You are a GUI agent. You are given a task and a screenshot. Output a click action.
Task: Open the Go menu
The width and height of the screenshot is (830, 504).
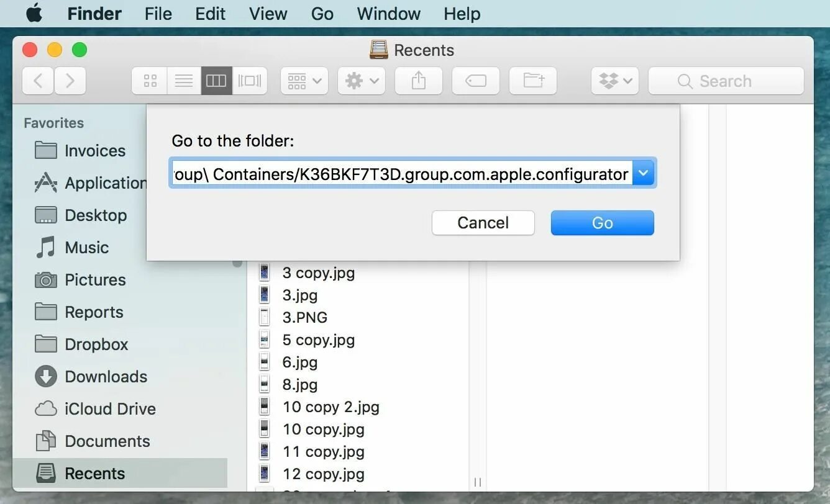point(322,14)
